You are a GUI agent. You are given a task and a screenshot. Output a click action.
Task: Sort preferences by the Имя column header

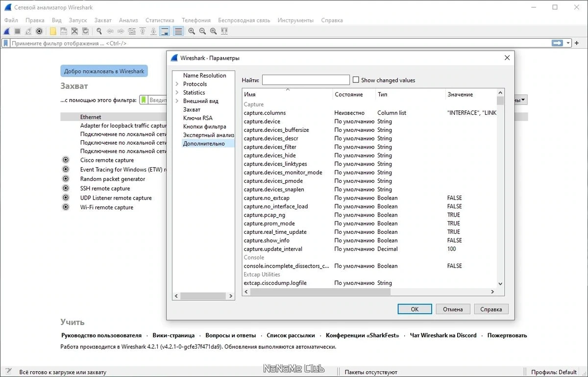pos(287,94)
